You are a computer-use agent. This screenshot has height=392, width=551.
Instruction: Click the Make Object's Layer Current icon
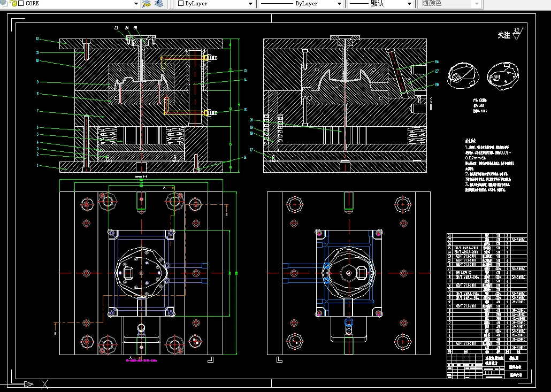147,3
